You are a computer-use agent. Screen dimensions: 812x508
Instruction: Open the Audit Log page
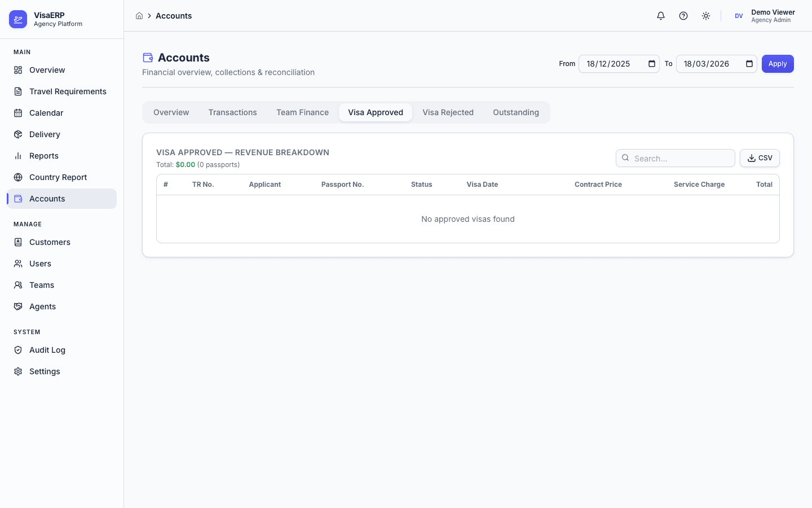47,350
